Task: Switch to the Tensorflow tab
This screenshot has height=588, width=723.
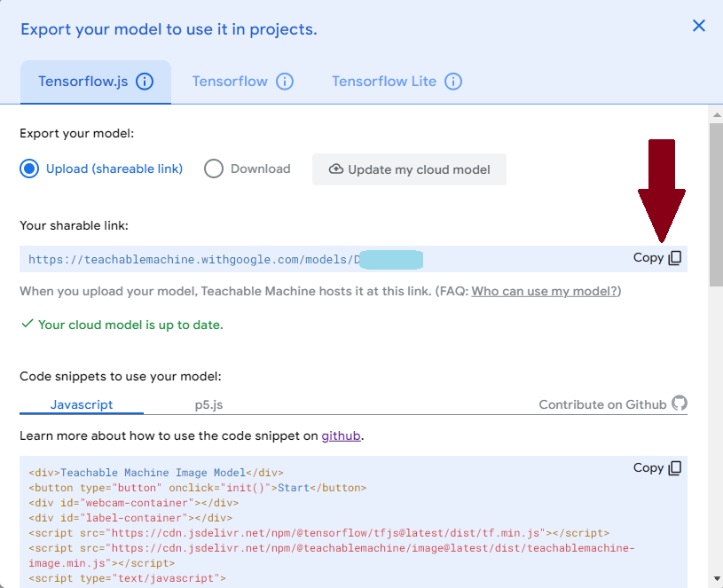Action: [x=230, y=82]
